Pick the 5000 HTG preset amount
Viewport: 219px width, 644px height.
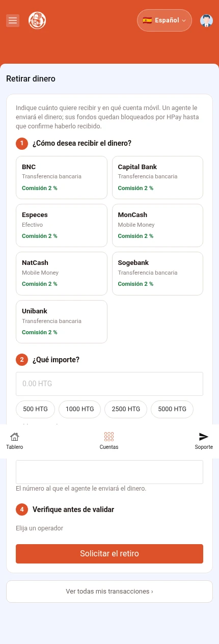172,409
